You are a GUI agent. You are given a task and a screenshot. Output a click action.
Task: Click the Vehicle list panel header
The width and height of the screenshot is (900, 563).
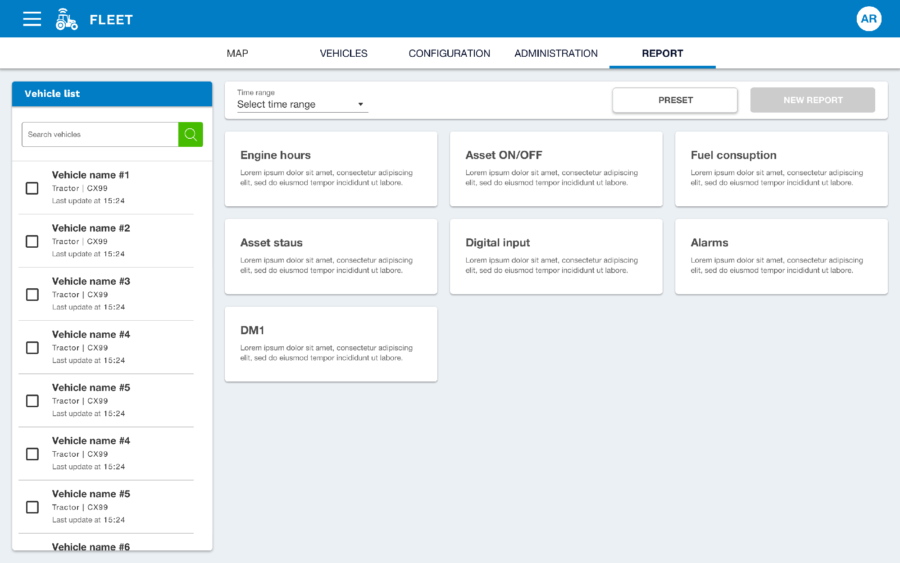(x=112, y=94)
